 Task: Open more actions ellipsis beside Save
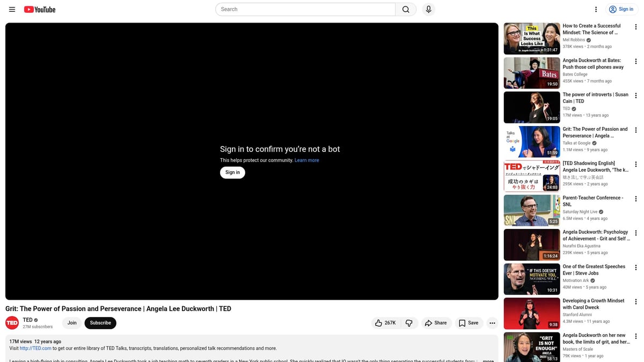point(492,323)
